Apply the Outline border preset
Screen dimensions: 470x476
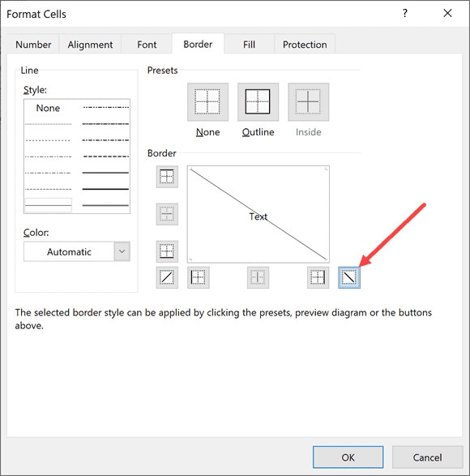(x=258, y=102)
